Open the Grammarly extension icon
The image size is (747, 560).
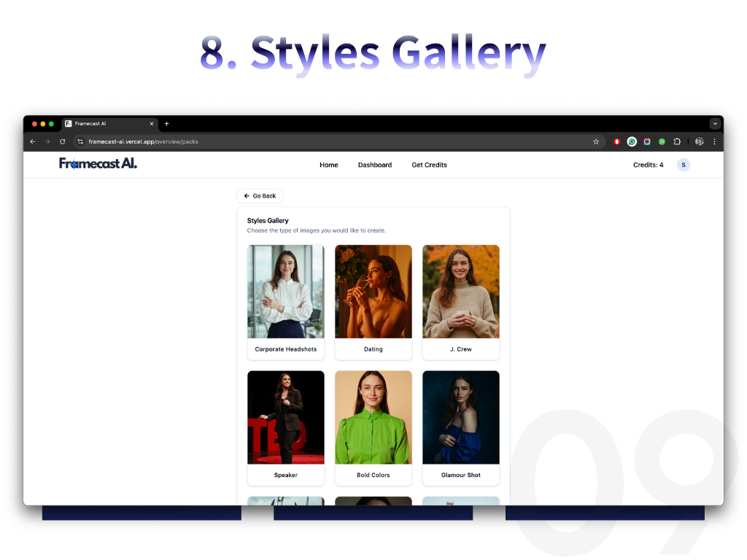pyautogui.click(x=632, y=141)
